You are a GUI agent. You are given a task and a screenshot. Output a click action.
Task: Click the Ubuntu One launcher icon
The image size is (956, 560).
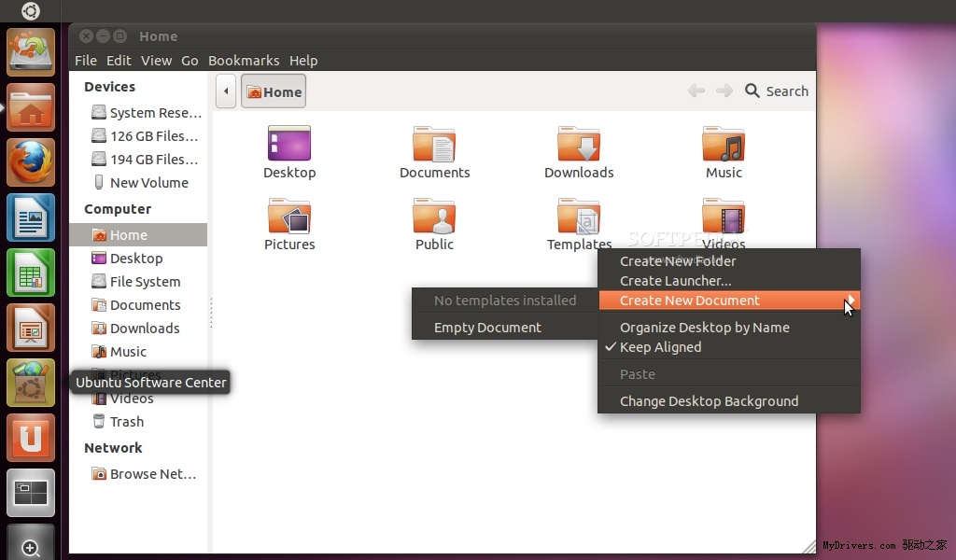click(31, 439)
